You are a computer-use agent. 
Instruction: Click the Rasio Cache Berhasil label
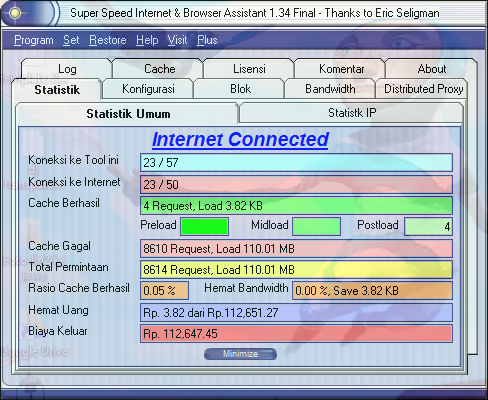[x=79, y=288]
